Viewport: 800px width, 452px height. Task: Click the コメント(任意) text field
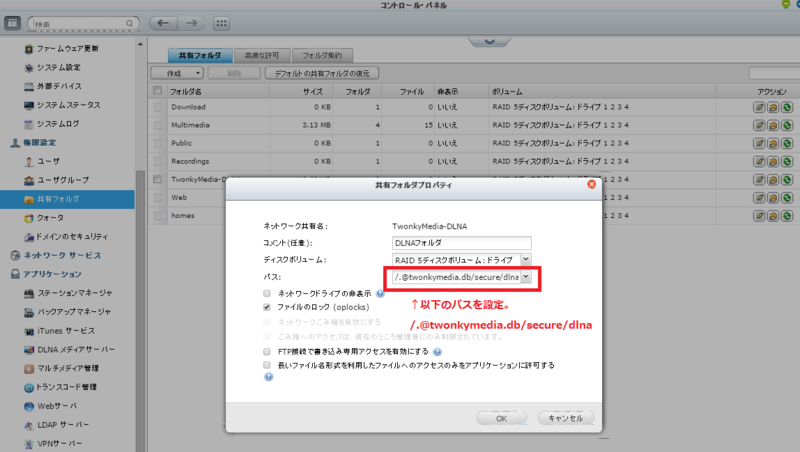pyautogui.click(x=462, y=243)
